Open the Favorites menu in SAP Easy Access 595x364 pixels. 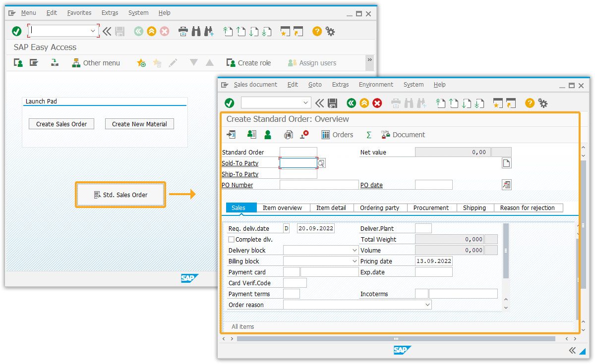pyautogui.click(x=79, y=13)
